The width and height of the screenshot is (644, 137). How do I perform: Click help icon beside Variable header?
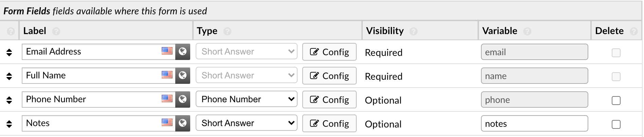point(527,31)
